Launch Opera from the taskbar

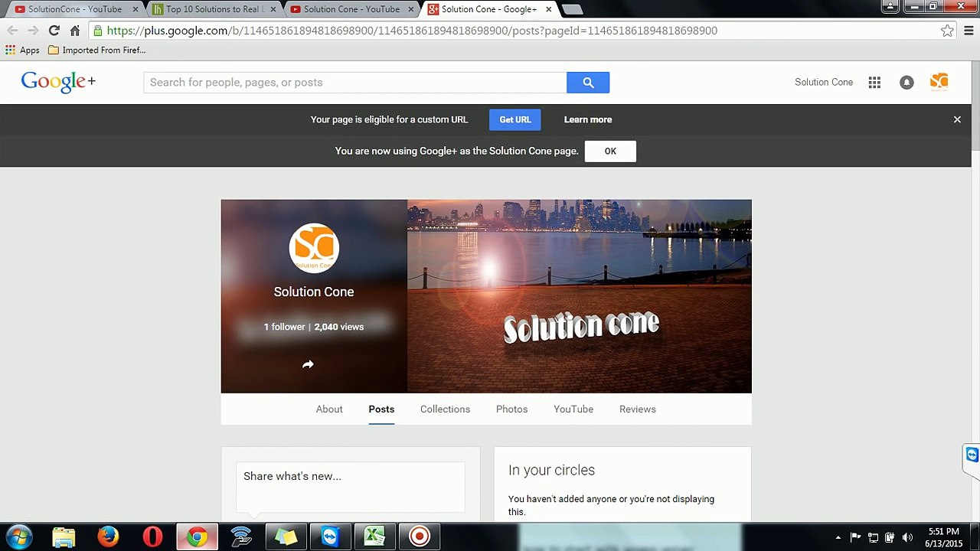click(152, 536)
